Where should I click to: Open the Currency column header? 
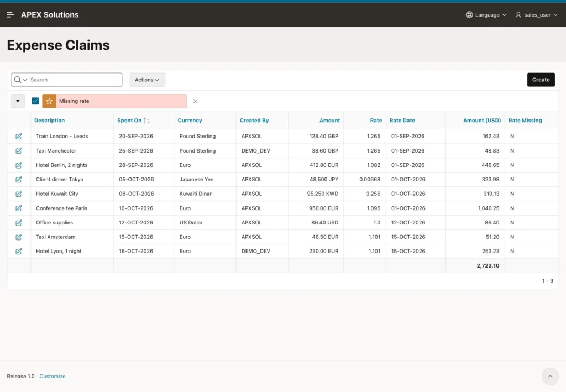click(190, 121)
